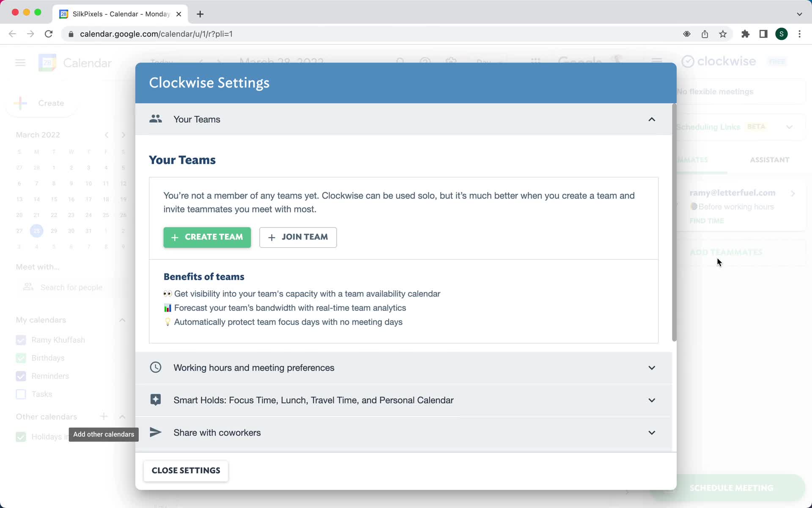
Task: Go forward with the browser forward arrow
Action: [x=30, y=34]
